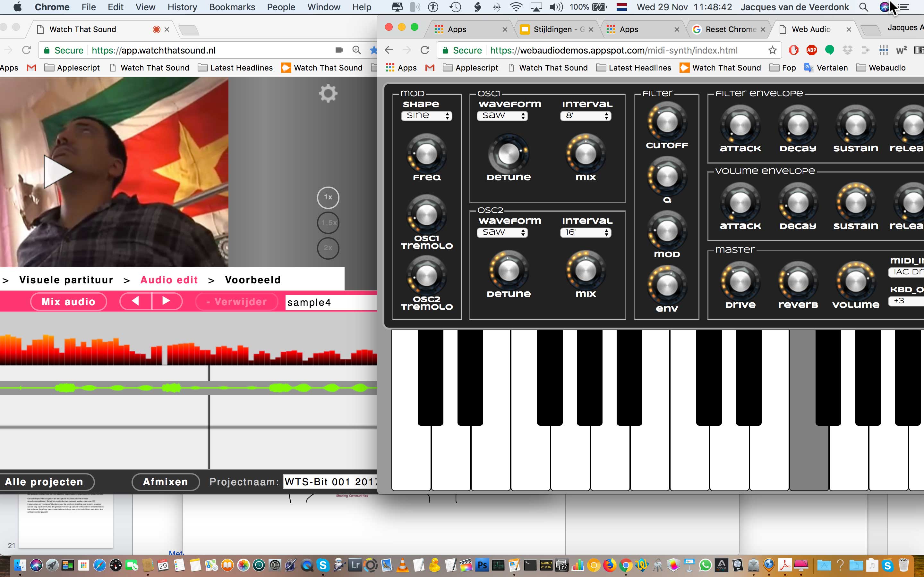Bookmark the synth page with the star icon
This screenshot has width=924, height=577.
point(772,50)
